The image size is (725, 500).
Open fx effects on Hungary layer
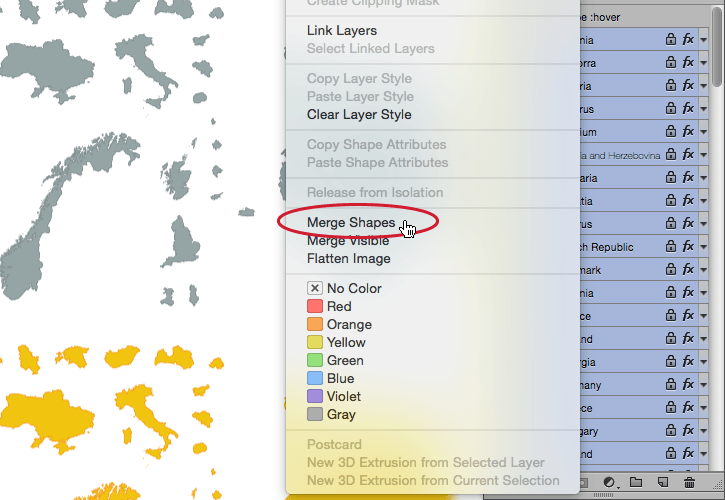[688, 431]
